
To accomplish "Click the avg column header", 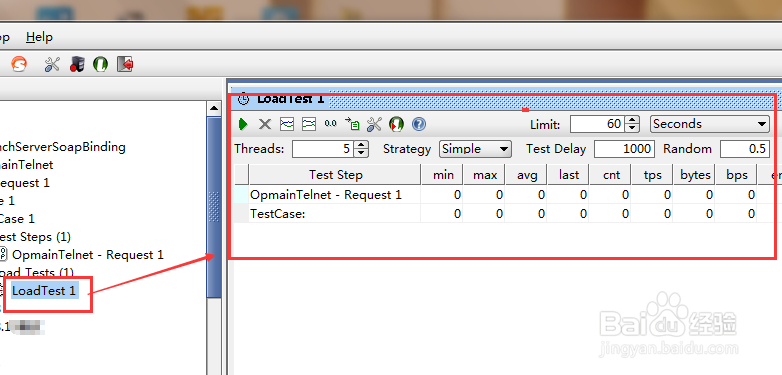I will [x=526, y=175].
